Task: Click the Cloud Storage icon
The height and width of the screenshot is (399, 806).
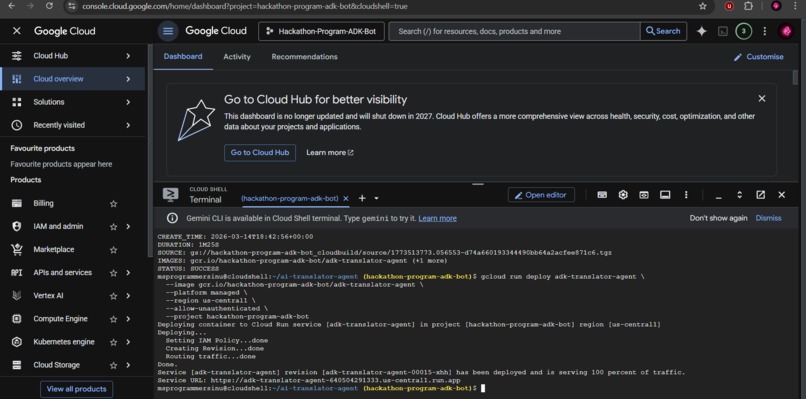Action: (16, 365)
